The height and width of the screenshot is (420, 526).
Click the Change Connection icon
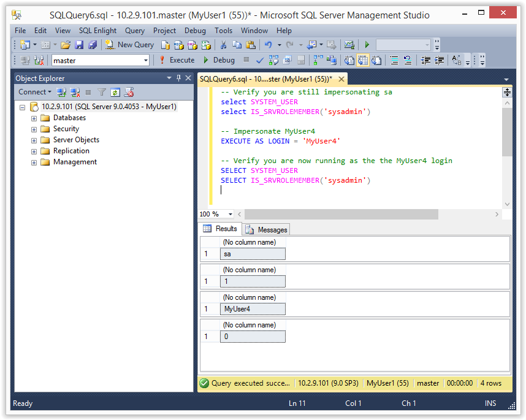39,60
